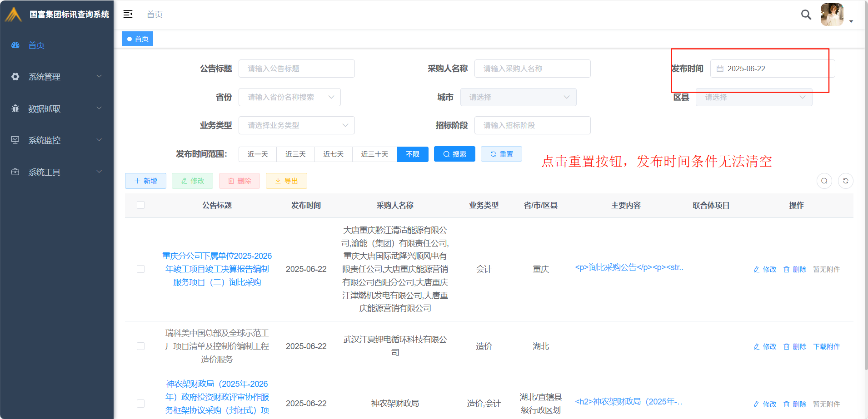Collapse sidebar with the hamburger icon
The image size is (868, 419).
(128, 14)
